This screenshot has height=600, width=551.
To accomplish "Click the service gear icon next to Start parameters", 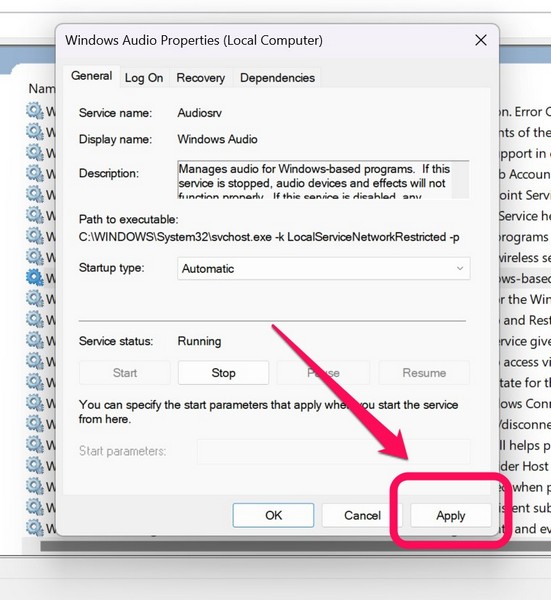I will (35, 443).
